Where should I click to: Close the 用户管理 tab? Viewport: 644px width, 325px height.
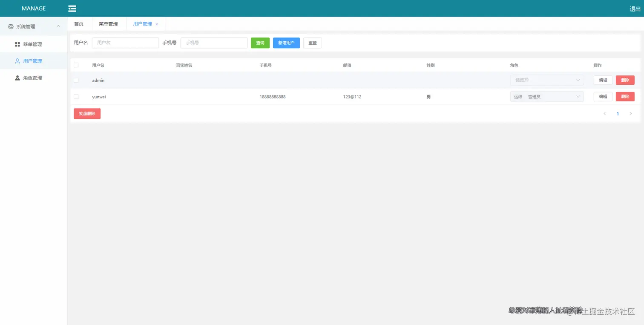click(156, 24)
